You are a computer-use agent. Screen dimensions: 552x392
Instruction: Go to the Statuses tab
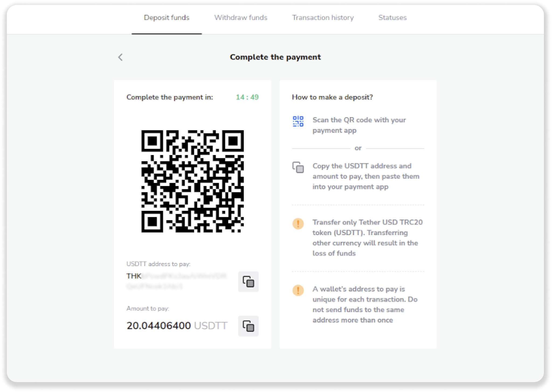point(392,18)
